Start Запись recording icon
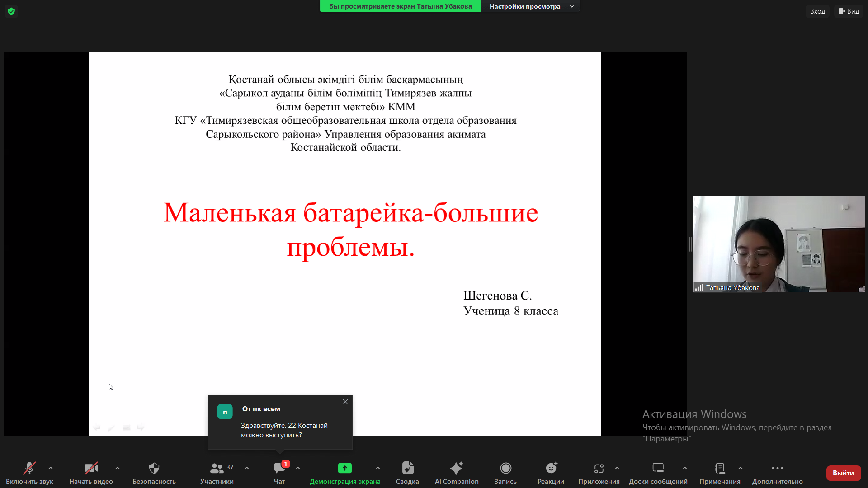The image size is (868, 488). tap(505, 468)
